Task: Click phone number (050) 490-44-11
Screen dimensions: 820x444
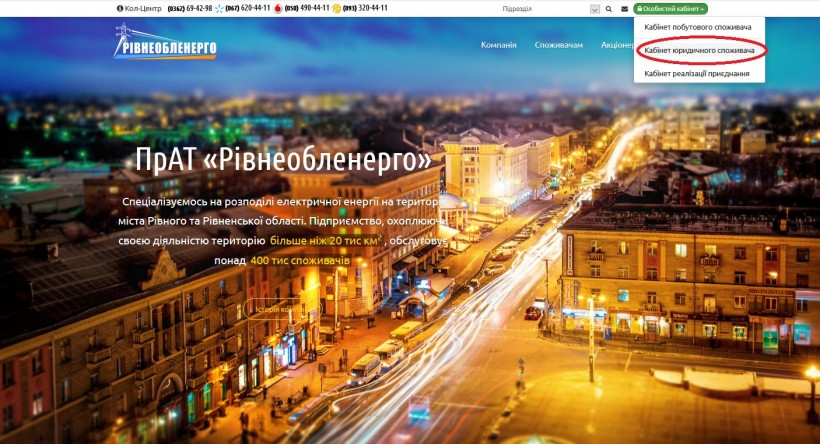Action: tap(307, 8)
